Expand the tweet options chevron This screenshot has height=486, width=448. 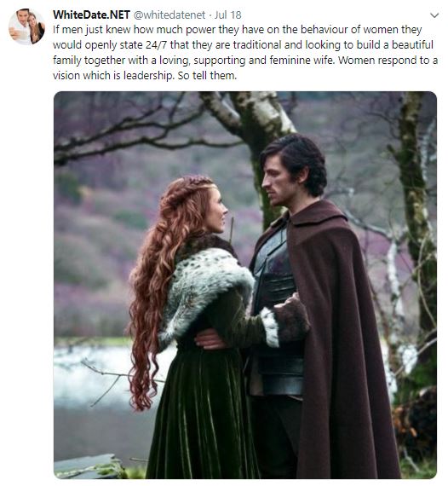coord(434,15)
